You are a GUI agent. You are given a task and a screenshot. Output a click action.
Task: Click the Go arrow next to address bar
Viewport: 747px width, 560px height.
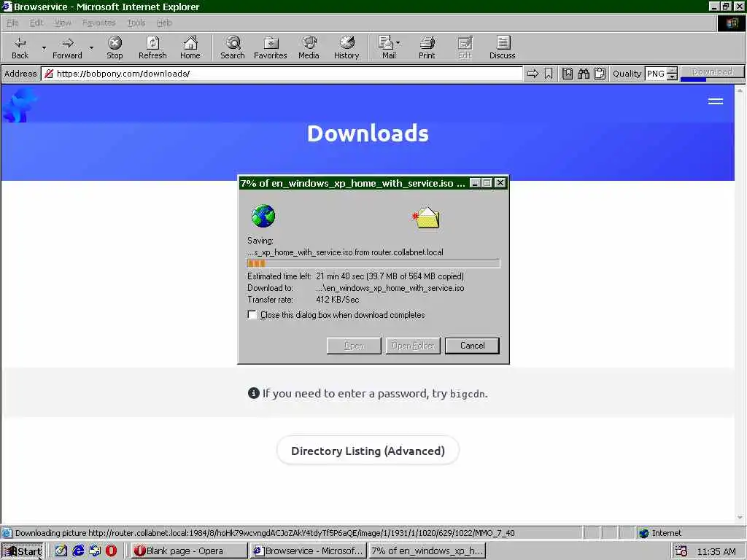click(533, 74)
